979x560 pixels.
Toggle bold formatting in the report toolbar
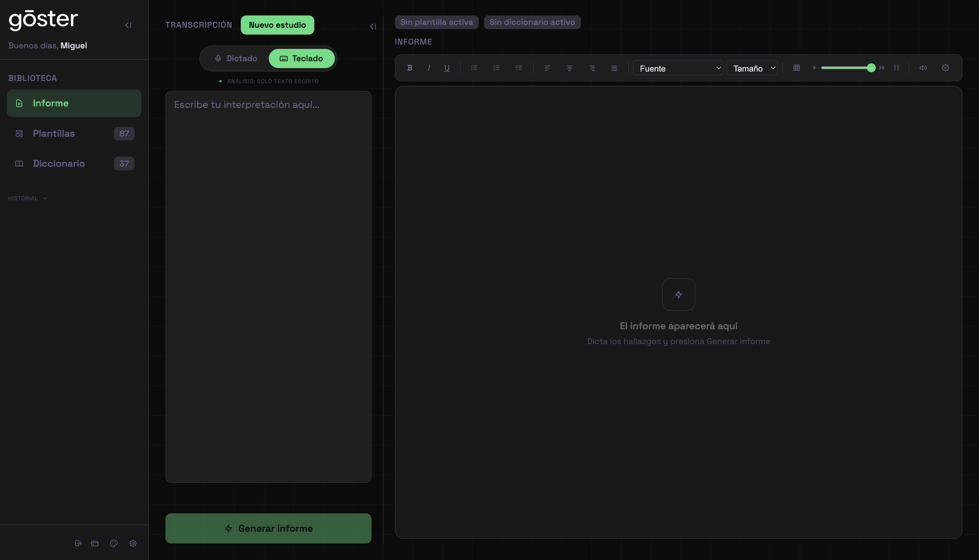pos(410,68)
